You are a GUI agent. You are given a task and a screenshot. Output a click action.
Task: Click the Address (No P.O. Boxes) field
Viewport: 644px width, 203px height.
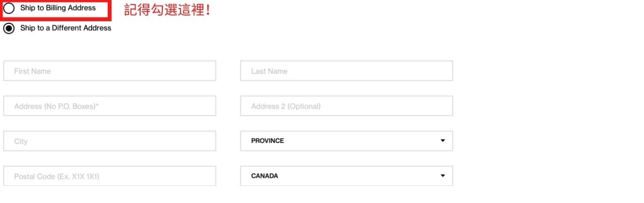pyautogui.click(x=109, y=106)
